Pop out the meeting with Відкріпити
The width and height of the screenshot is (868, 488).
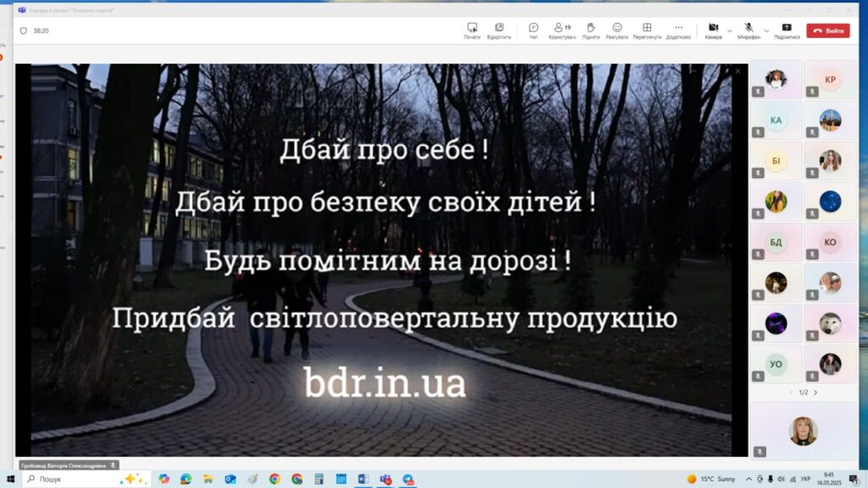[x=498, y=30]
